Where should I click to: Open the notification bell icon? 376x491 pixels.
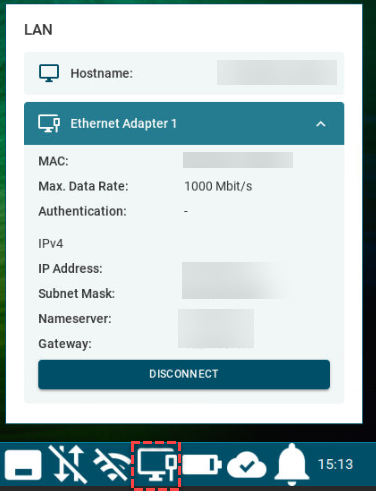click(292, 464)
